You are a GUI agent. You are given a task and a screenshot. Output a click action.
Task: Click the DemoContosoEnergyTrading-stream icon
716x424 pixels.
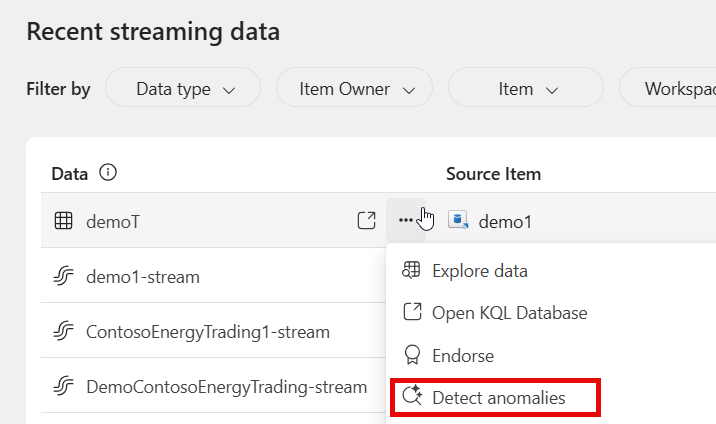(63, 386)
